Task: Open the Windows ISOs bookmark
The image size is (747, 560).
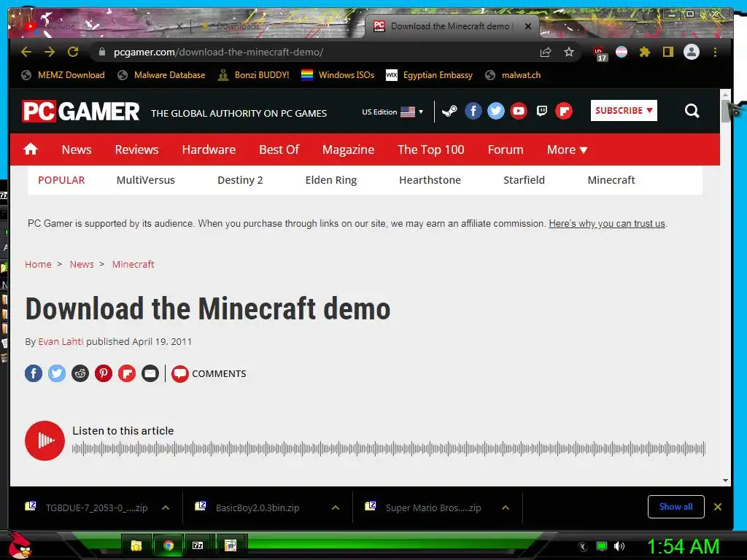Action: tap(338, 75)
